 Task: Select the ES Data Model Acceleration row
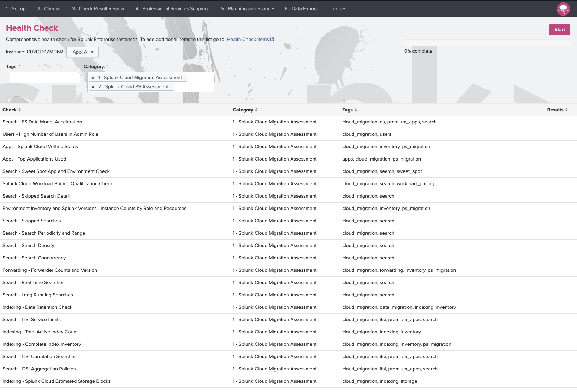click(x=288, y=122)
